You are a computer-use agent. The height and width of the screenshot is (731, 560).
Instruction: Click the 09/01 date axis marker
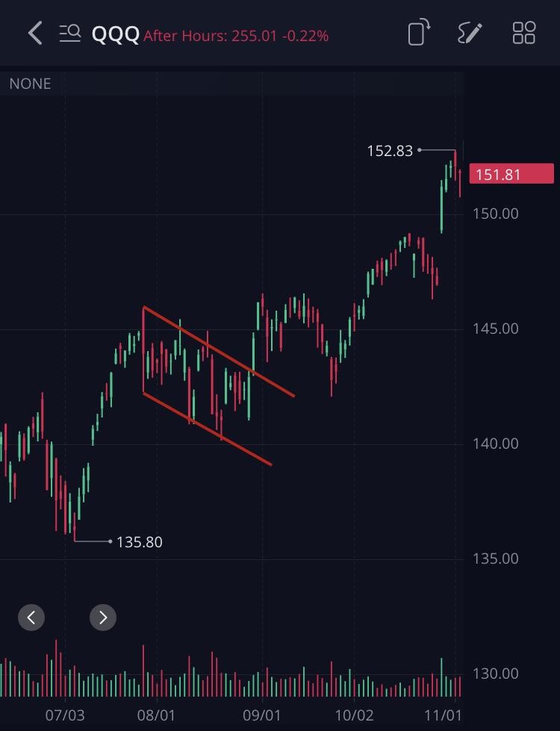click(x=261, y=715)
